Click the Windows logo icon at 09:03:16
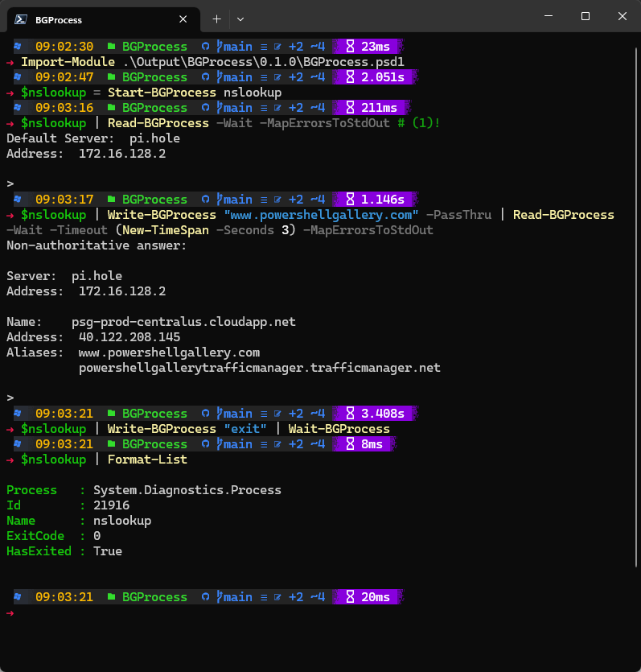This screenshot has width=641, height=672. 18,107
